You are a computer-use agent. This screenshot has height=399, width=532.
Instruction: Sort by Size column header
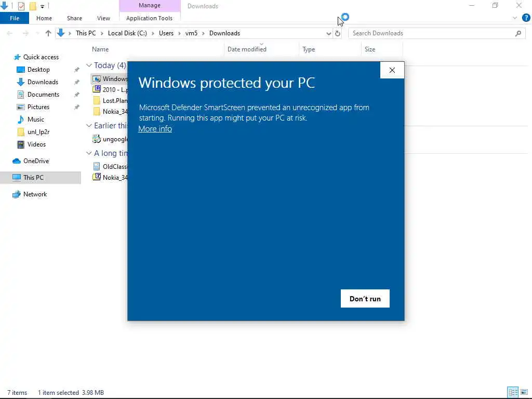[x=370, y=49]
